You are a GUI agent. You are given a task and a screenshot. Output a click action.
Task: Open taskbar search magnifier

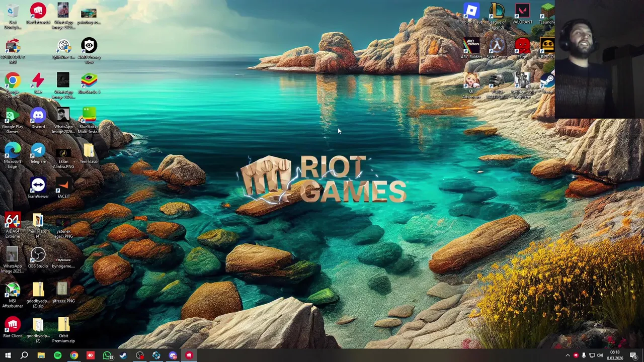click(x=24, y=355)
